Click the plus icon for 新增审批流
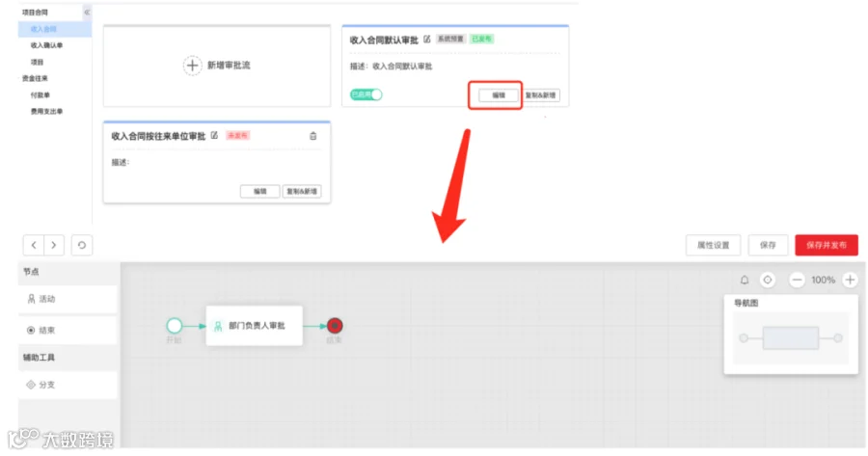Screen dimensions: 868x456 pyautogui.click(x=192, y=66)
